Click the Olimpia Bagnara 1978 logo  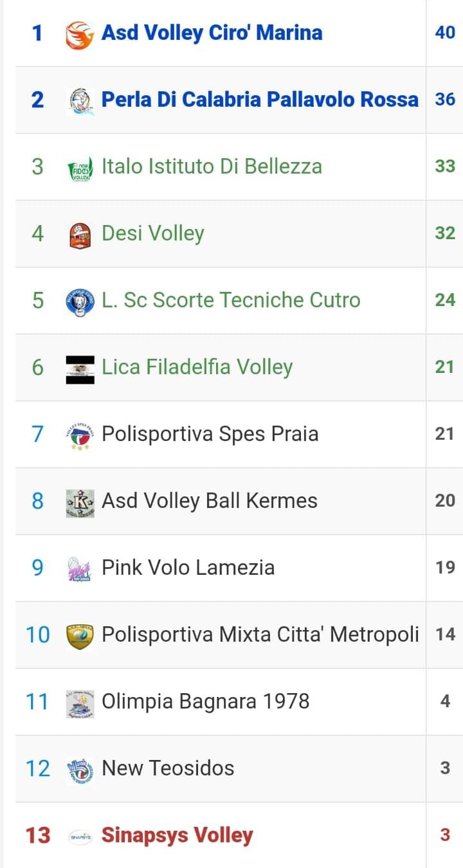click(80, 703)
